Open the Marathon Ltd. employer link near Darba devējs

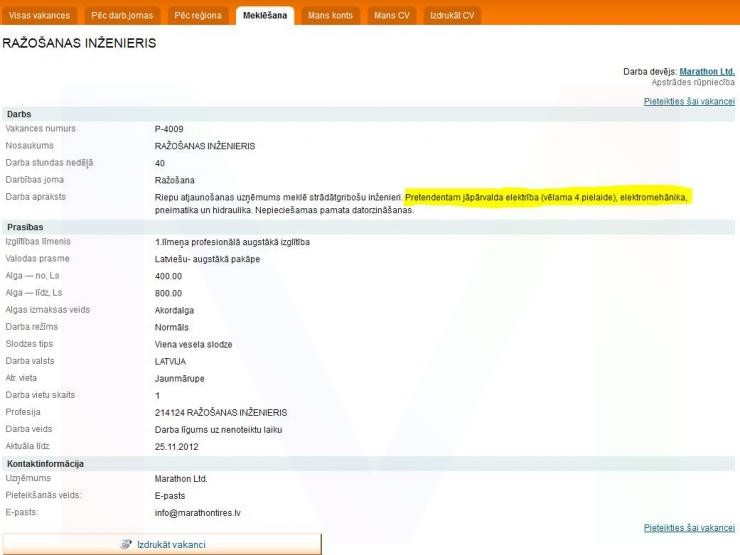click(706, 71)
